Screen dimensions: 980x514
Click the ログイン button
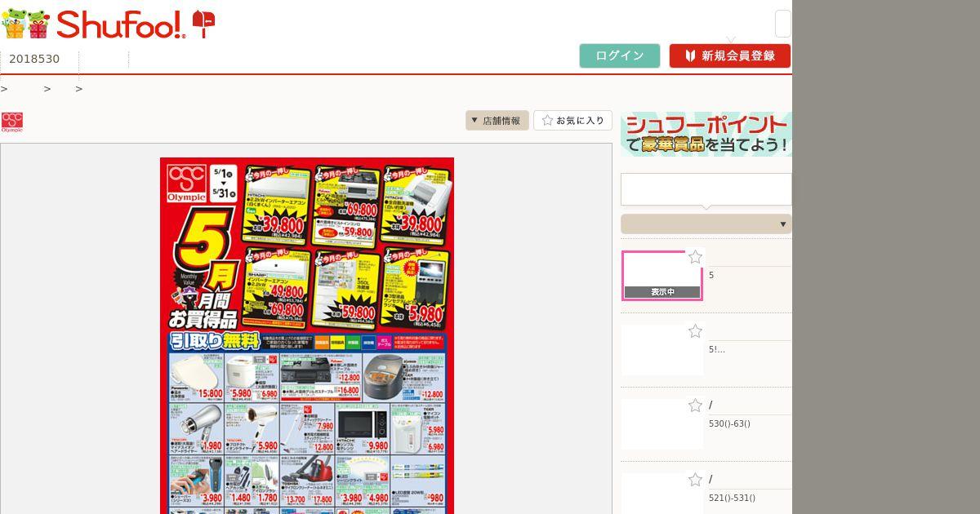620,55
